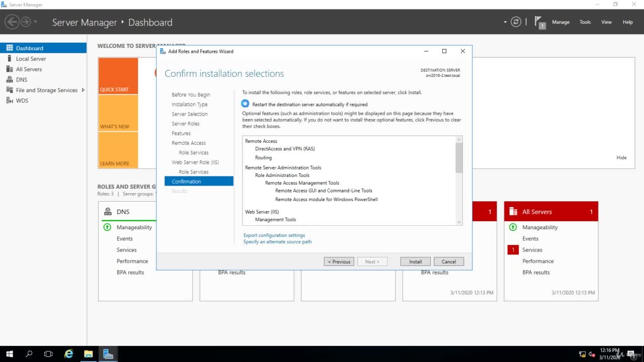The width and height of the screenshot is (644, 362).
Task: Open the All Servers tile header
Action: click(551, 212)
